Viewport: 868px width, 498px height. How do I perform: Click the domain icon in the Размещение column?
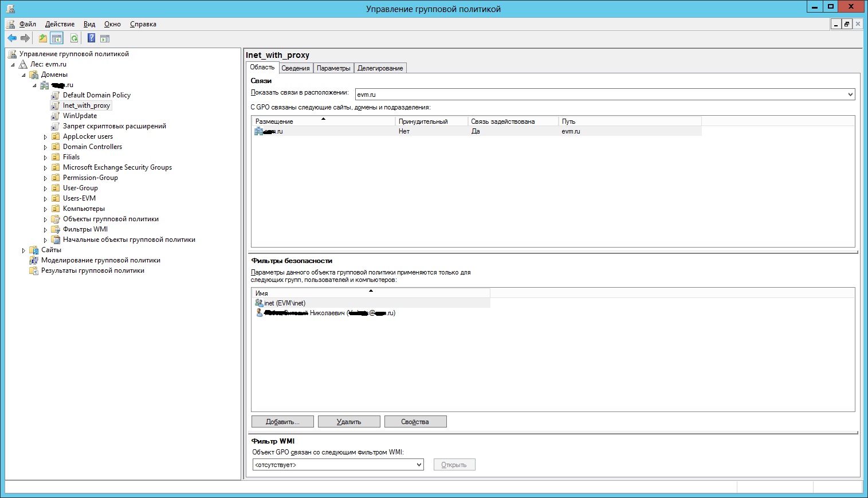click(x=258, y=131)
